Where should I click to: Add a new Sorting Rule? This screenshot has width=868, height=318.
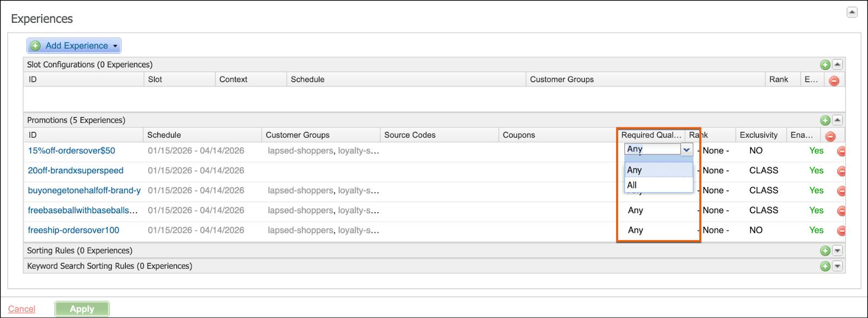[x=825, y=251]
